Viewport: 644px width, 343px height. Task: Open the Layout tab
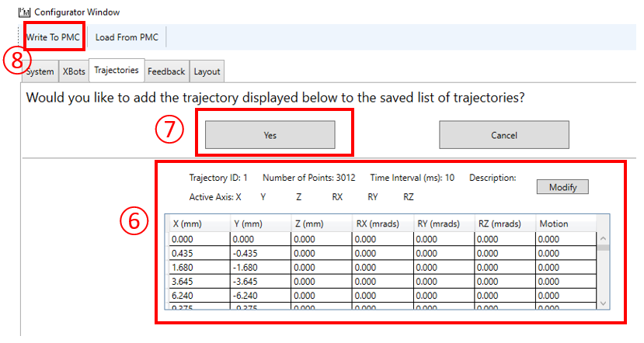coord(207,71)
